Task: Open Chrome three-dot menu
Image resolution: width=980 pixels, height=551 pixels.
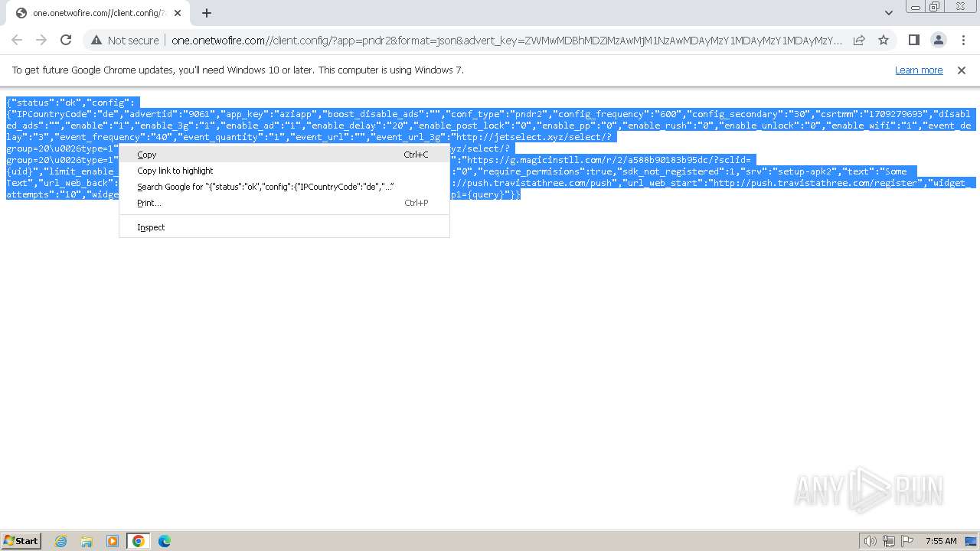Action: point(963,40)
